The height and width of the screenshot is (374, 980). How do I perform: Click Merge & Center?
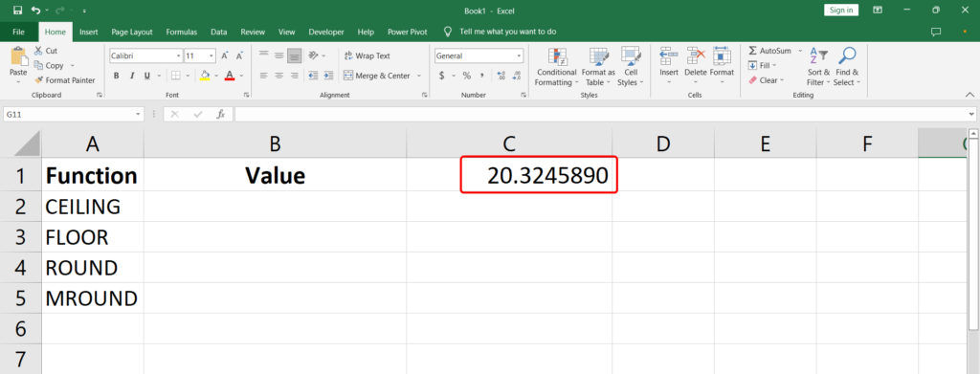(377, 76)
